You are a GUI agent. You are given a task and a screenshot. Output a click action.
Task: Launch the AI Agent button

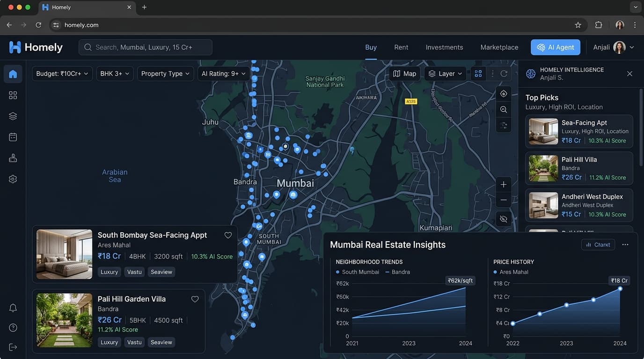tap(556, 47)
